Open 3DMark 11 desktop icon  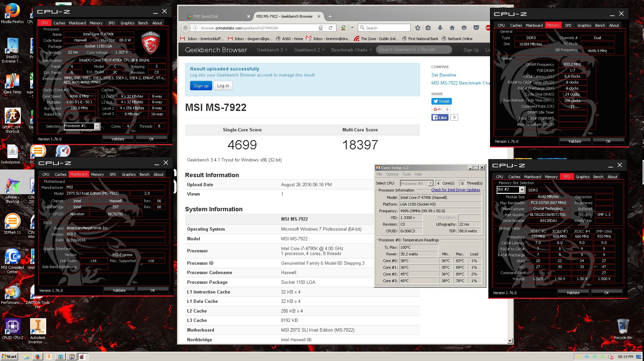pyautogui.click(x=12, y=224)
